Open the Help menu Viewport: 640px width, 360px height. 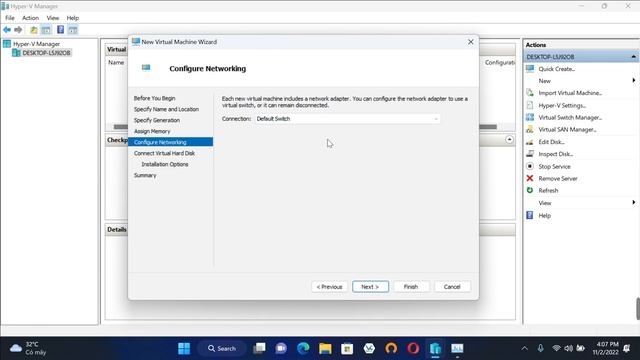73,18
